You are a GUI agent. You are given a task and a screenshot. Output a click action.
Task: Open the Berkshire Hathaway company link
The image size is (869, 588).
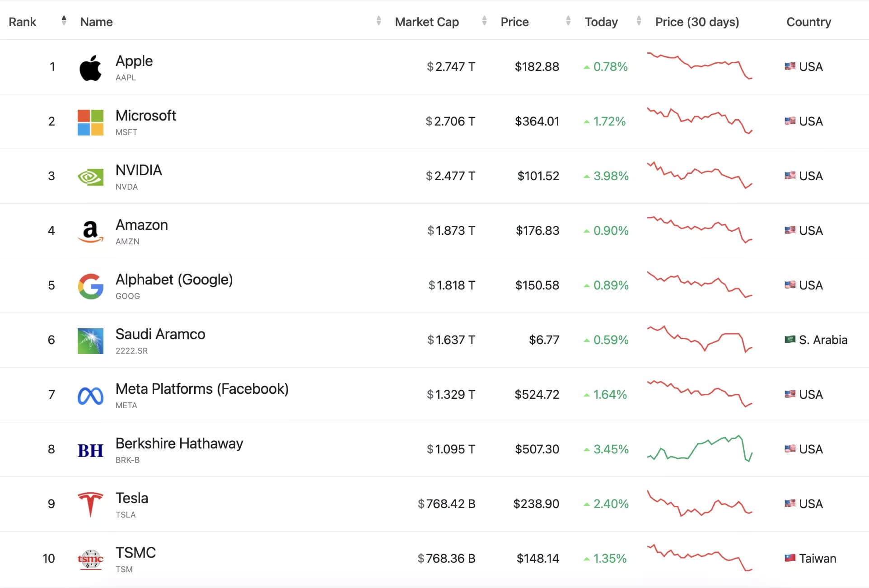pyautogui.click(x=179, y=443)
